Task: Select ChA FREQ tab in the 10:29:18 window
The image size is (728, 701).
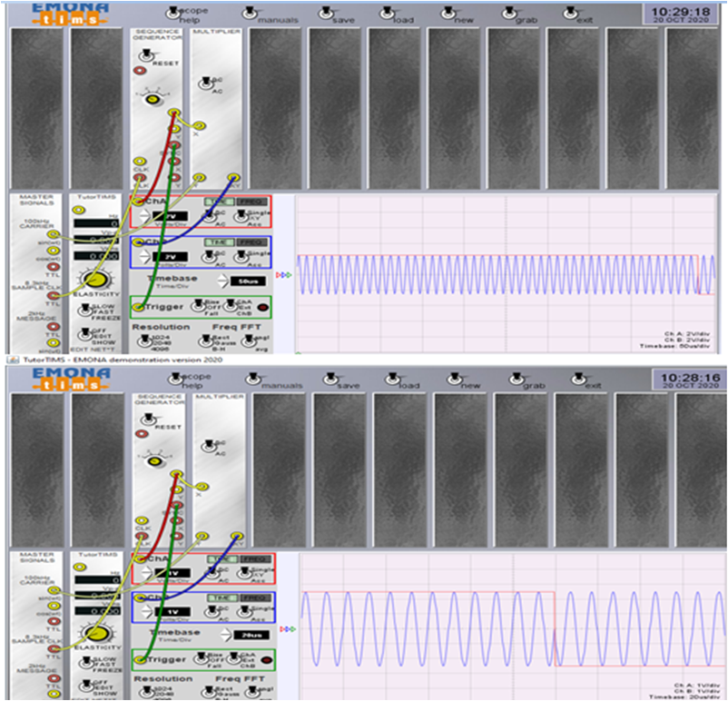Action: [252, 202]
